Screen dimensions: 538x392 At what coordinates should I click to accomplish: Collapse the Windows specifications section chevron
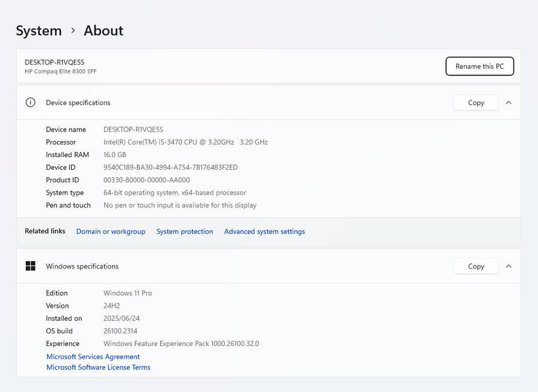click(509, 266)
